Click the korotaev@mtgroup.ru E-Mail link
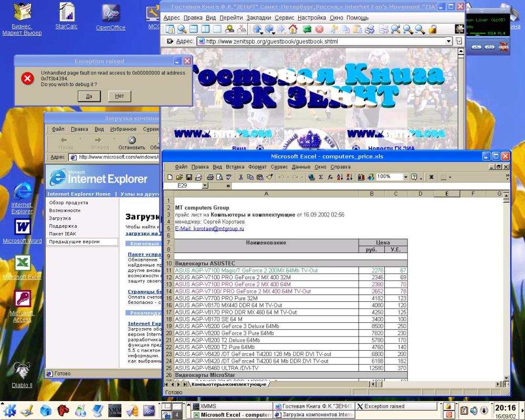Image resolution: width=525 pixels, height=420 pixels. pos(209,229)
